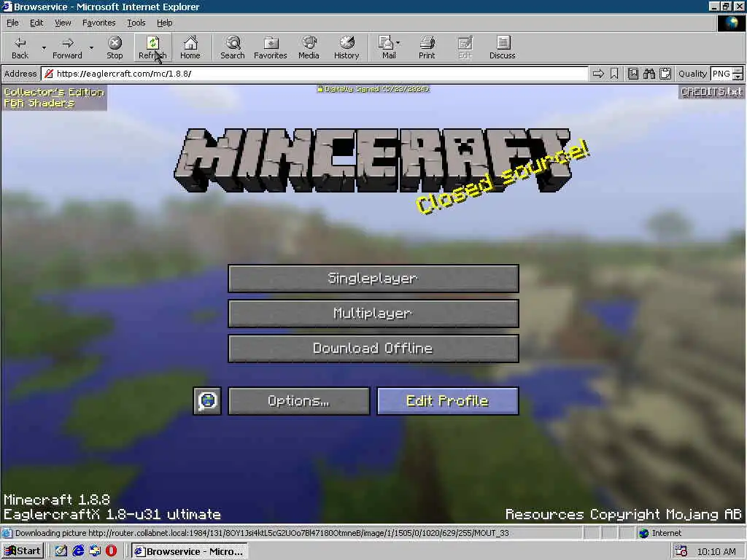Image resolution: width=747 pixels, height=560 pixels.
Task: Click the Discuss toolbar icon
Action: pyautogui.click(x=503, y=47)
